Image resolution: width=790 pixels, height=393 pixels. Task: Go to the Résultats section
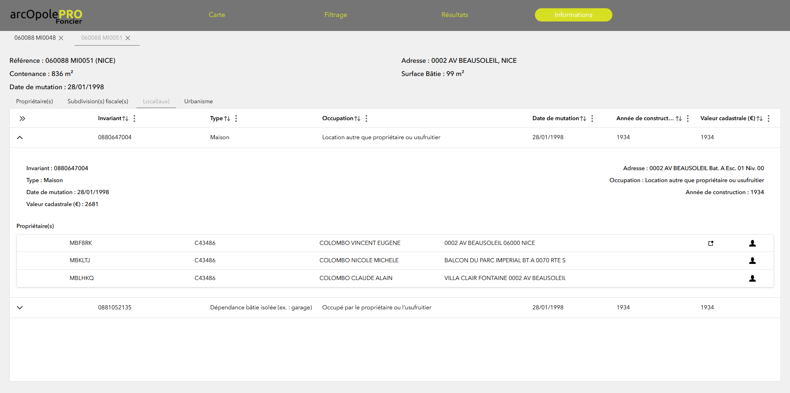click(454, 15)
